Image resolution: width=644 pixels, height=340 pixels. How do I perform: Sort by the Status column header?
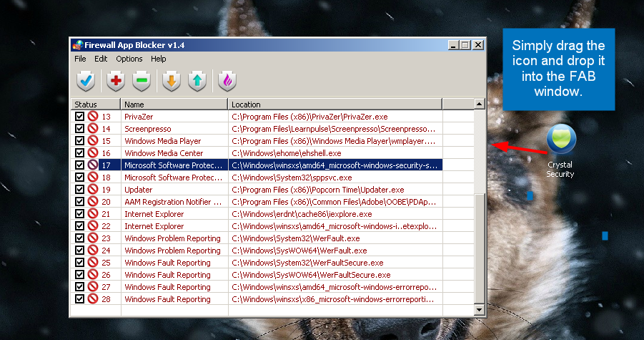coord(96,105)
